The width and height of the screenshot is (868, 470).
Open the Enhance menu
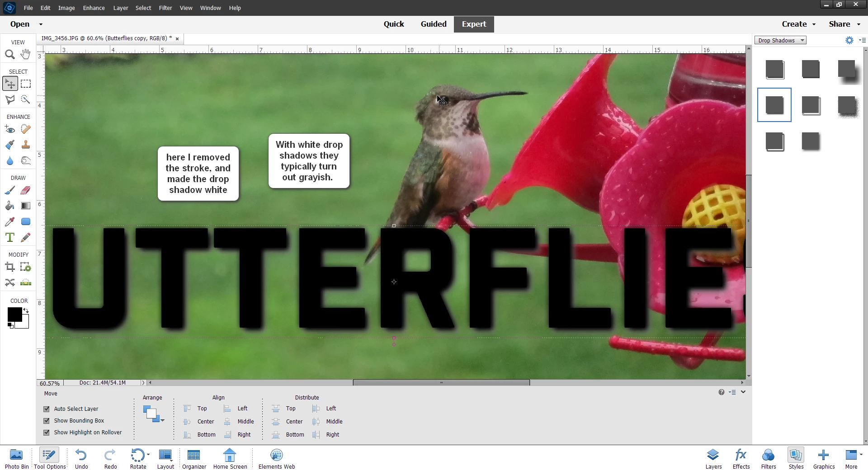94,8
